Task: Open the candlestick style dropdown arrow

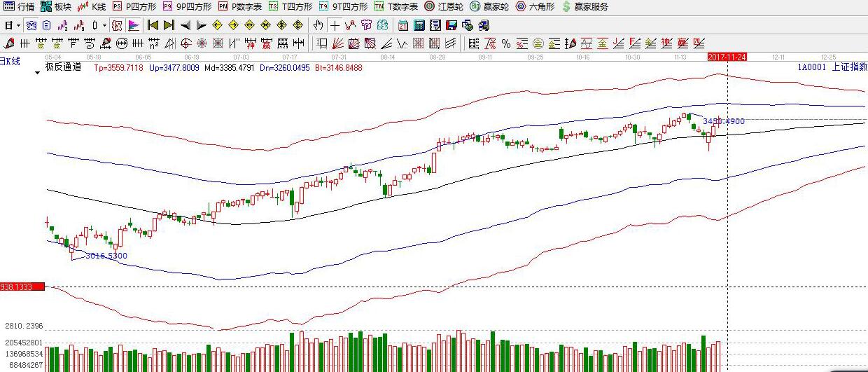Action: point(104,25)
